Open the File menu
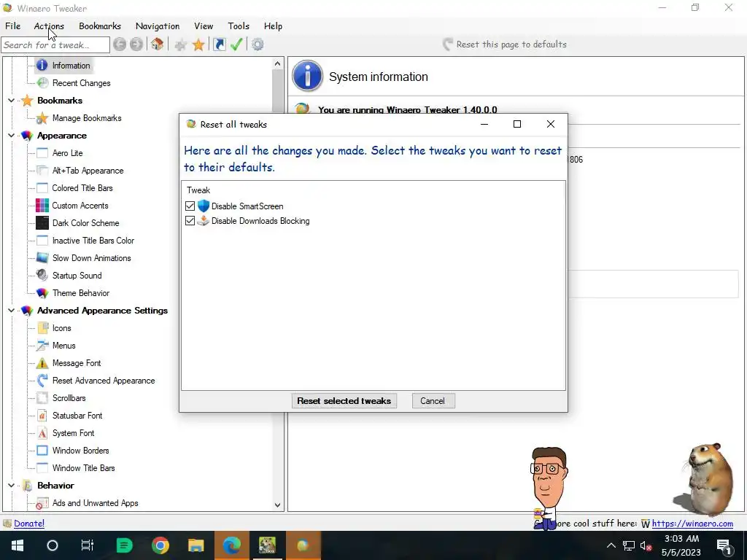 click(13, 26)
